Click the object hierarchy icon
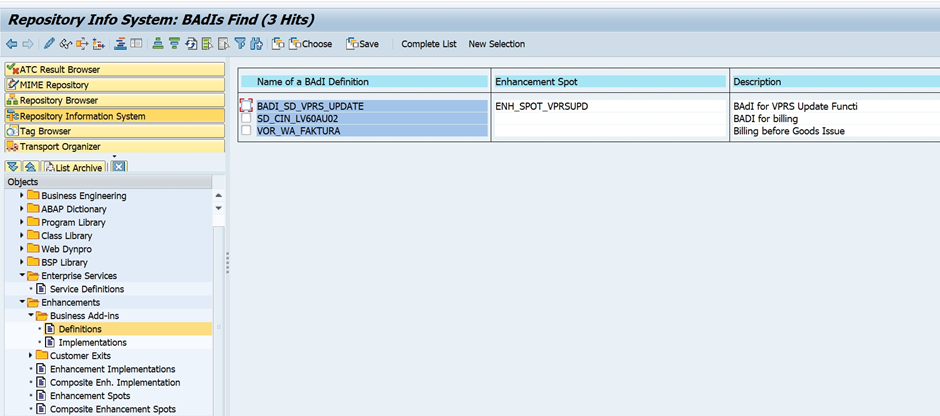 pos(99,44)
